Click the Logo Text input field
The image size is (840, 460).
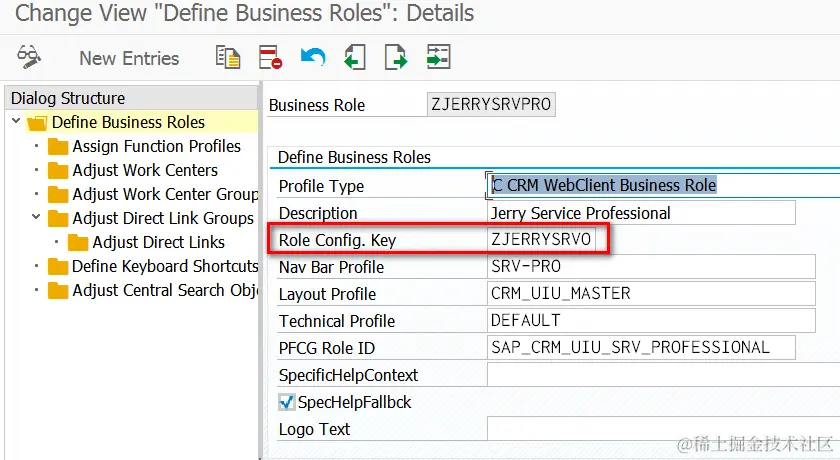coord(660,429)
